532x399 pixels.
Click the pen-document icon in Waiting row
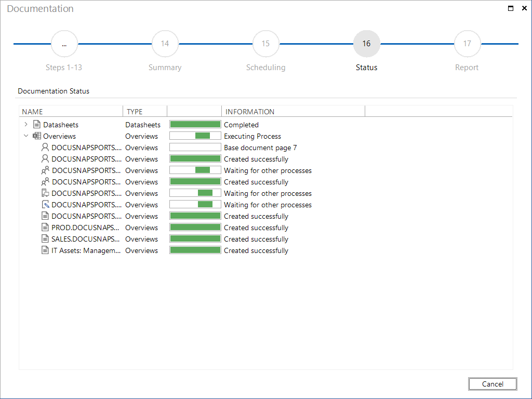point(45,205)
